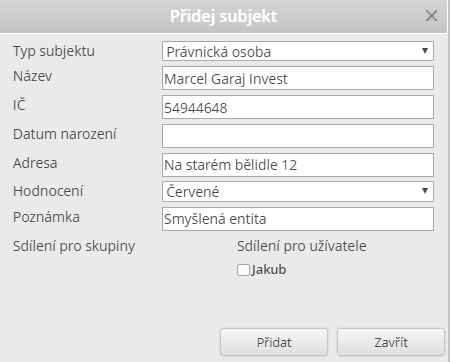Click the arrow next to Právnická osoba
The width and height of the screenshot is (450, 362).
425,51
